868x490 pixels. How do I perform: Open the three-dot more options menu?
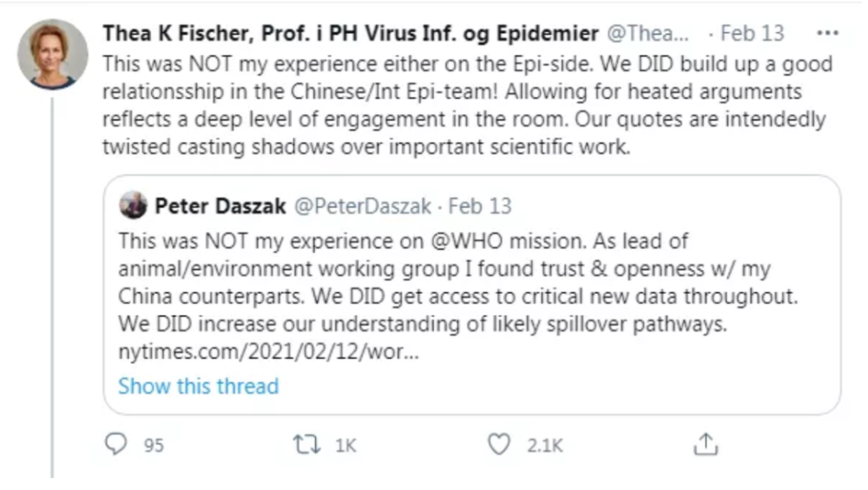[x=828, y=34]
